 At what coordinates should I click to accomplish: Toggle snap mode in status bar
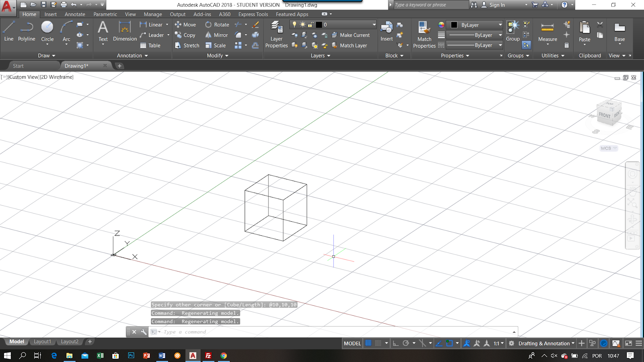pos(378,343)
